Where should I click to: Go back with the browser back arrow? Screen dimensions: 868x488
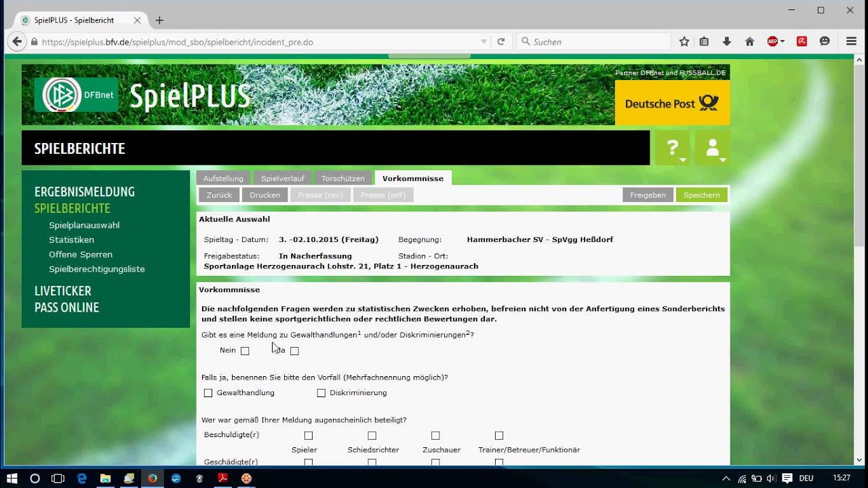click(17, 41)
